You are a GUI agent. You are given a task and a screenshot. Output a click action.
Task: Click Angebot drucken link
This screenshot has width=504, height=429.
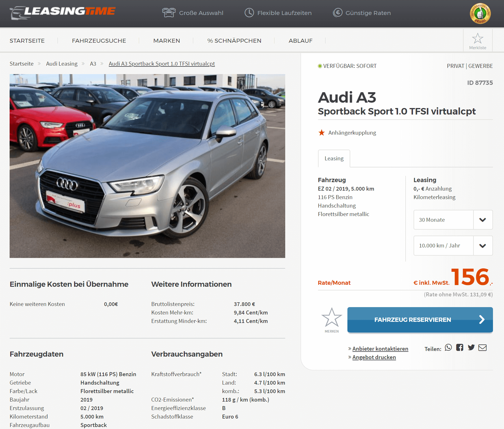(374, 357)
